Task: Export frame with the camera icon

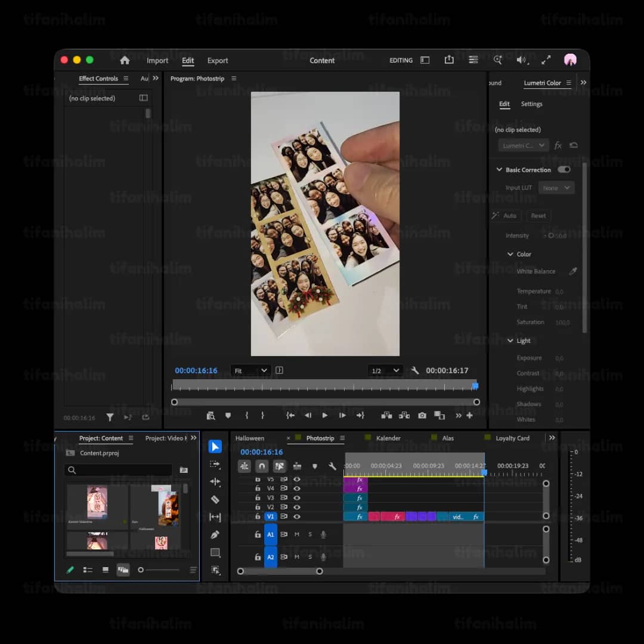Action: point(422,416)
